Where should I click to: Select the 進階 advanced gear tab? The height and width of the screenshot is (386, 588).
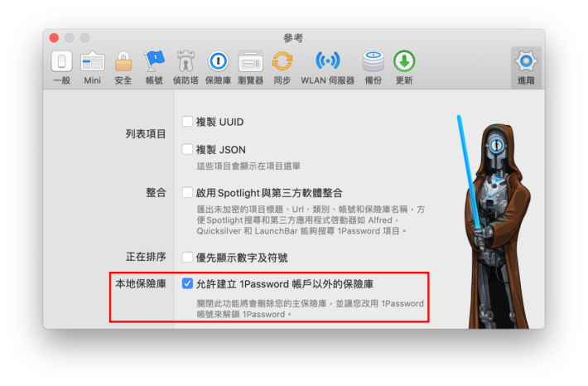pos(526,68)
